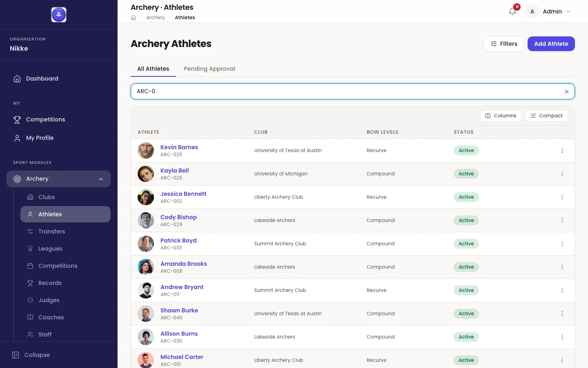Open Allison Burns athlete profile link
Screen dimensions: 588x368
179,334
